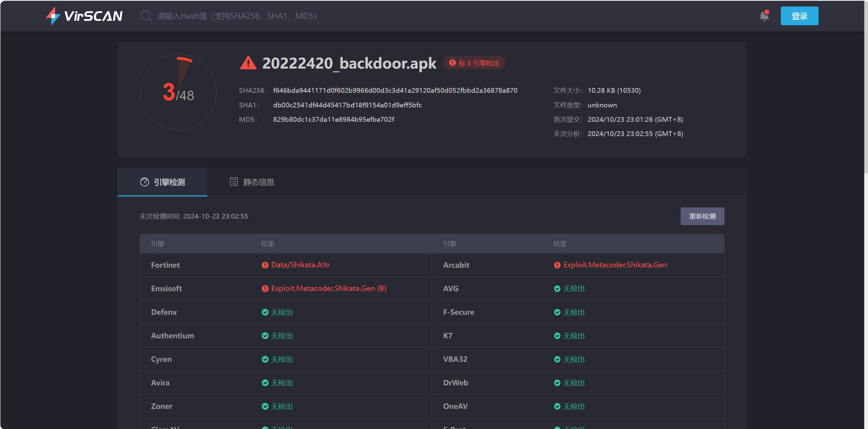Click Data/Shikata.A!tr result
This screenshot has width=868, height=429.
pyautogui.click(x=300, y=265)
